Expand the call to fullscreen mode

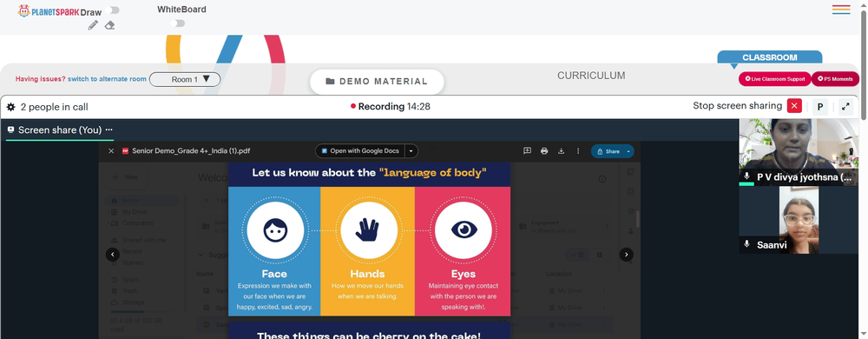(845, 106)
